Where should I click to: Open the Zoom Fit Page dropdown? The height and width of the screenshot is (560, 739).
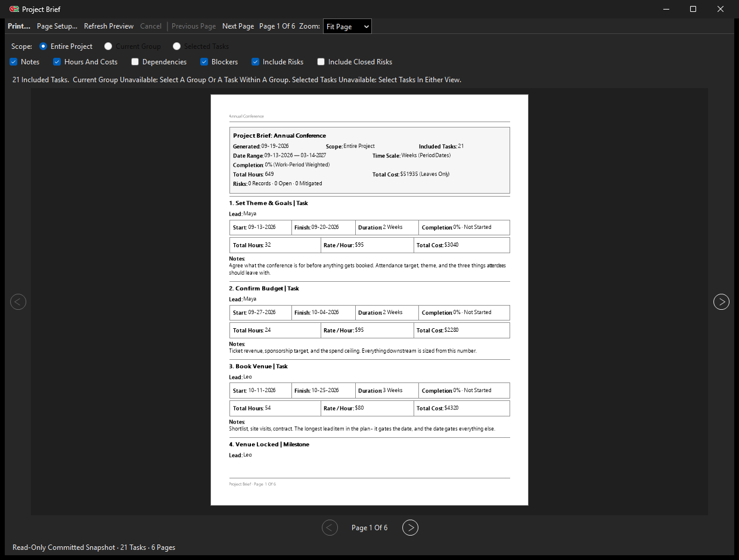coord(347,26)
